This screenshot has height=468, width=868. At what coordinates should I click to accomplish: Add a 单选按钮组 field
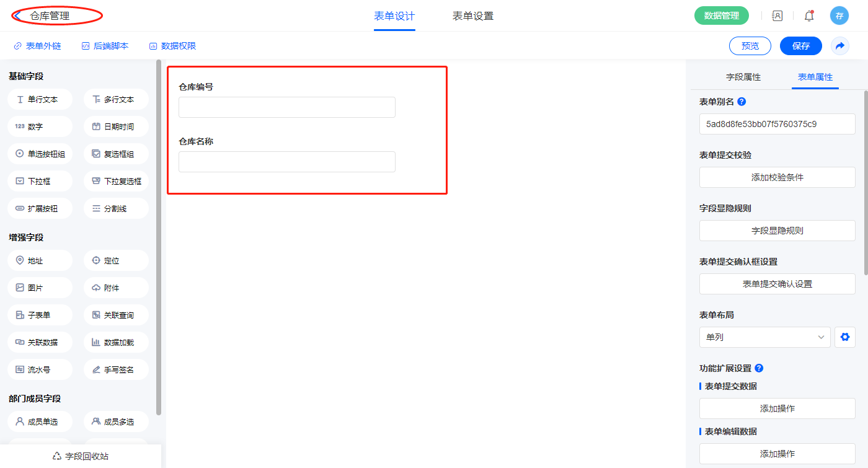click(40, 154)
